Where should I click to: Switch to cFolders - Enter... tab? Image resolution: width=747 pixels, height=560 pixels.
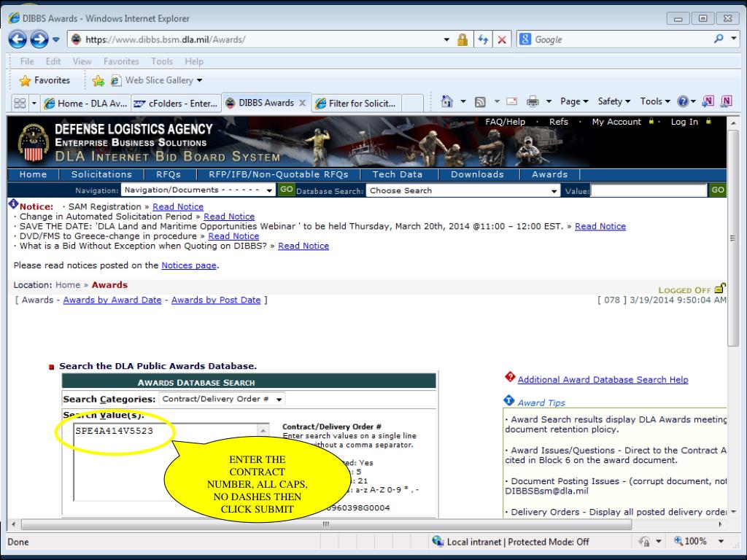175,103
